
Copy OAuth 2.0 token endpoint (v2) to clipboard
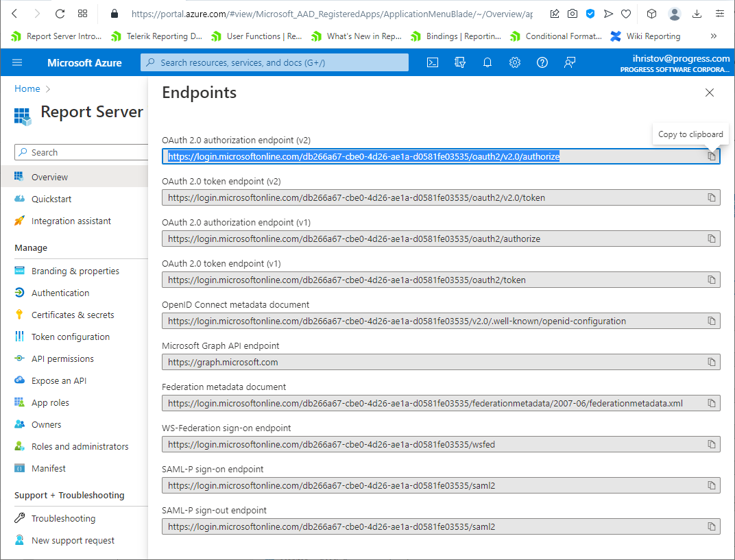tap(711, 197)
